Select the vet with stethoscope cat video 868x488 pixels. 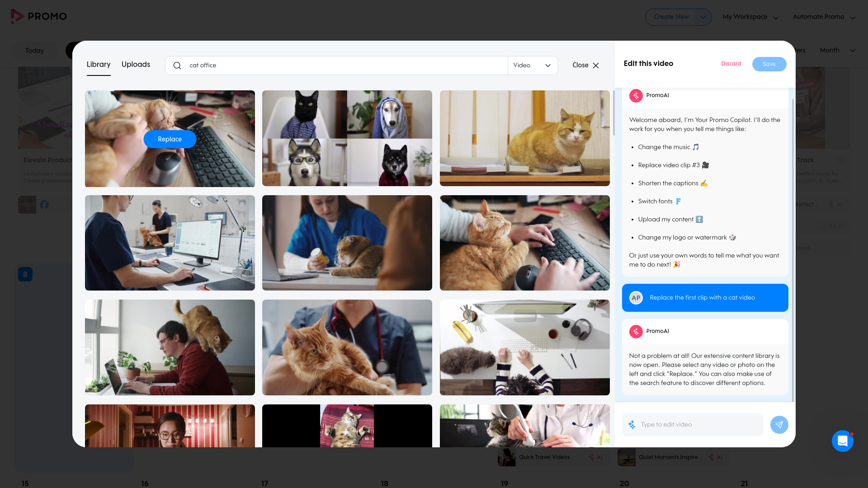tap(347, 347)
